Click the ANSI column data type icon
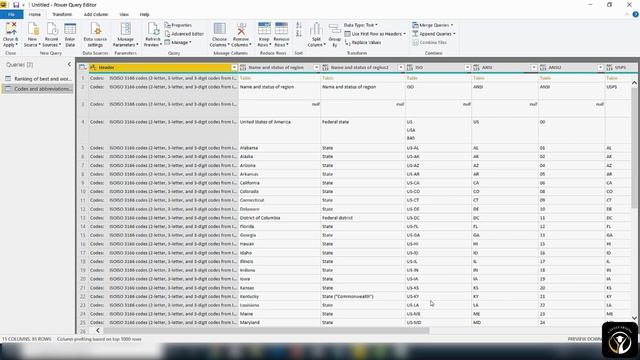640x360 pixels. (476, 67)
